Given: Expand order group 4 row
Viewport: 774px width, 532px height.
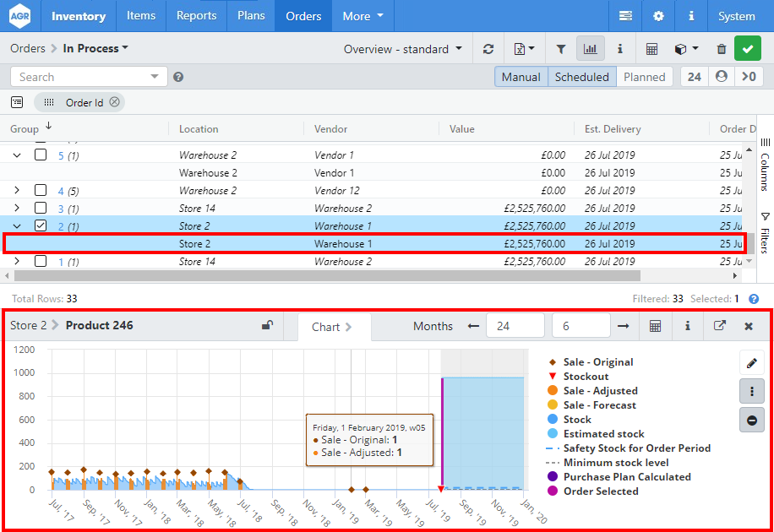Looking at the screenshot, I should point(17,191).
